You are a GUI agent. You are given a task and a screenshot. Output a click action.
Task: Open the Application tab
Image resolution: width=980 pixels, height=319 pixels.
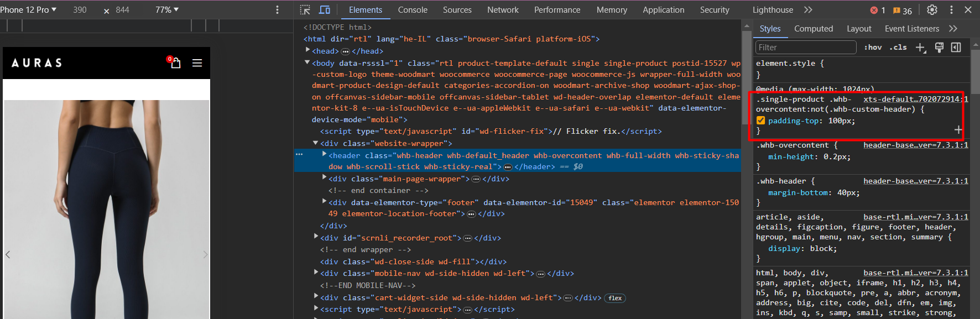pyautogui.click(x=664, y=10)
